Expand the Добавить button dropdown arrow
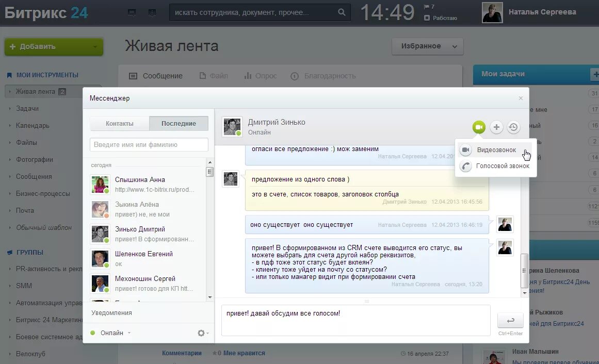This screenshot has height=364, width=599. tap(95, 47)
